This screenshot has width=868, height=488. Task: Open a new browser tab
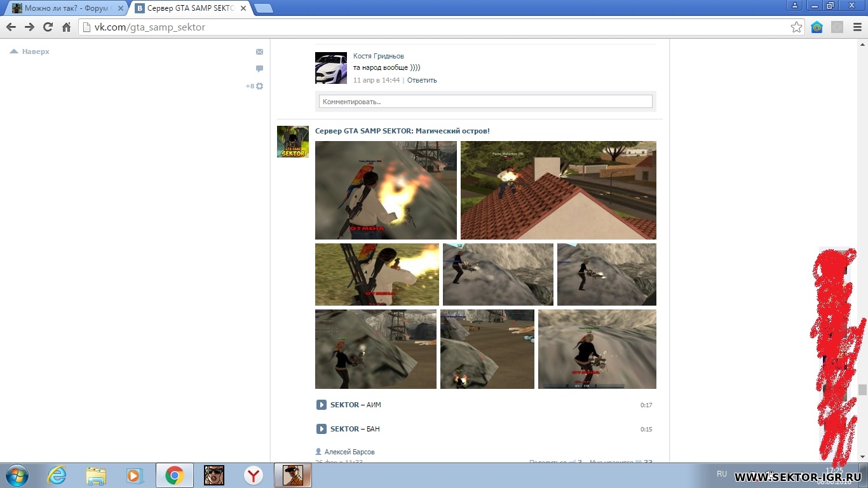264,8
